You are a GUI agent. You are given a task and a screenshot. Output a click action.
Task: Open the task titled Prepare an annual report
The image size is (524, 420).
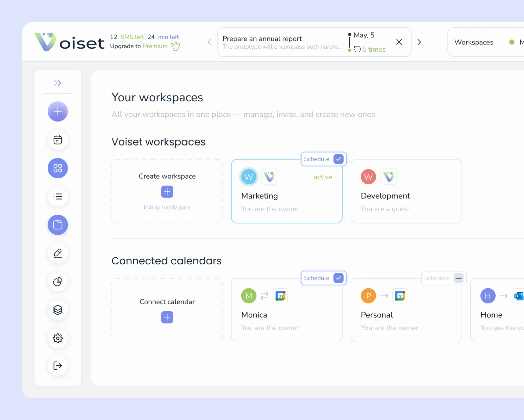pos(262,39)
